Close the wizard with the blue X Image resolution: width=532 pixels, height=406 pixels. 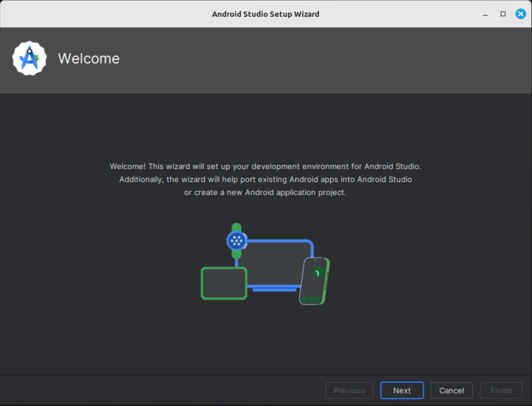coord(521,14)
